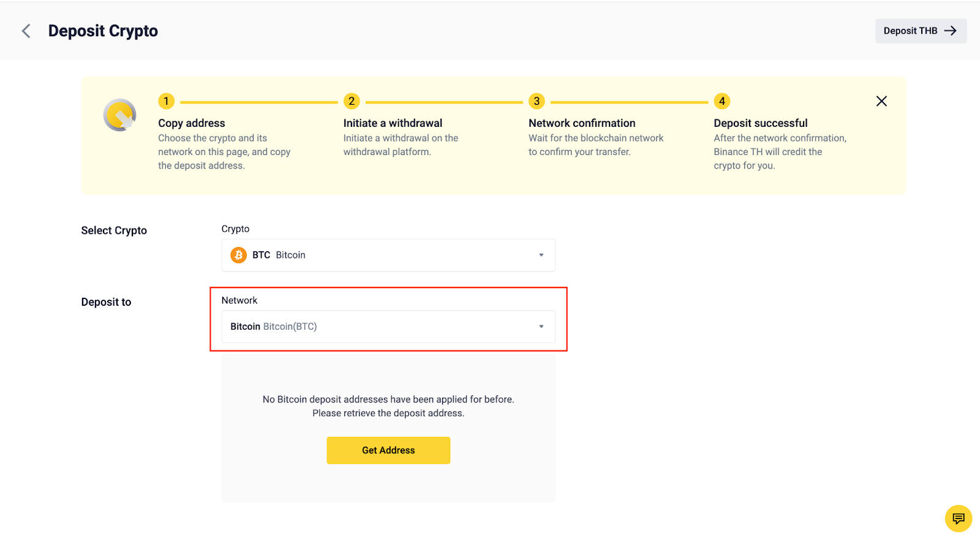
Task: Open the Network Bitcoin(BTC) dropdown
Action: (x=388, y=327)
